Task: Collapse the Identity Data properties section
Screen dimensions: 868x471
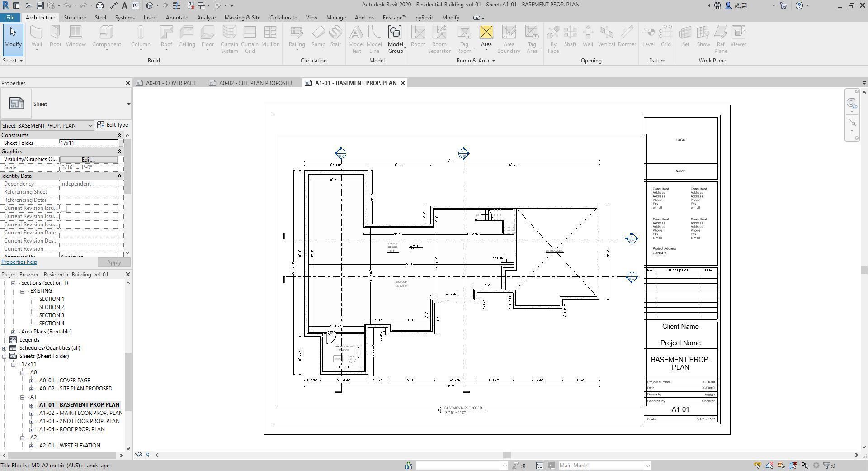Action: [x=119, y=176]
